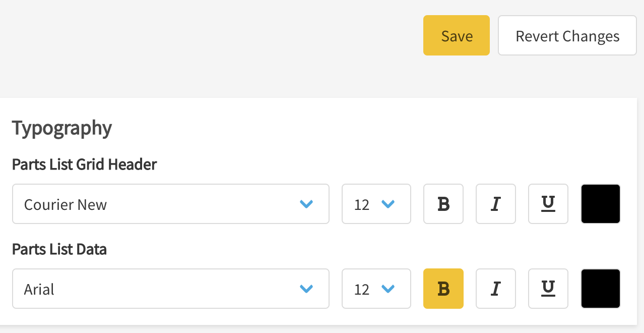The width and height of the screenshot is (644, 333).
Task: Toggle underline for Parts List Grid Header
Action: pyautogui.click(x=548, y=204)
